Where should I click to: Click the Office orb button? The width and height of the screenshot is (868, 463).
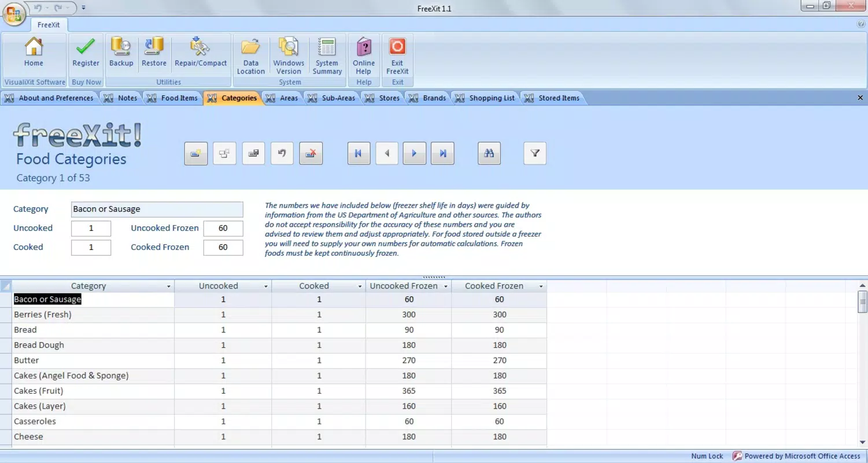click(x=14, y=14)
